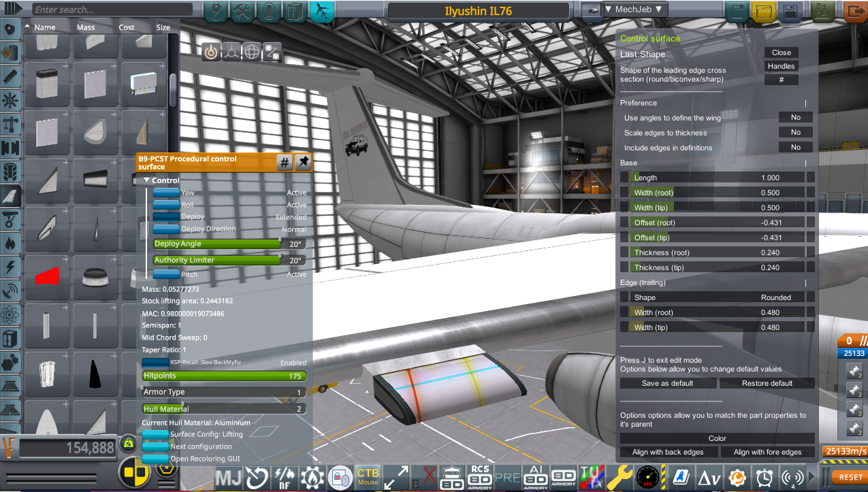Select the Aerodynamics wing category in sidebar
868x492 pixels.
point(10,196)
